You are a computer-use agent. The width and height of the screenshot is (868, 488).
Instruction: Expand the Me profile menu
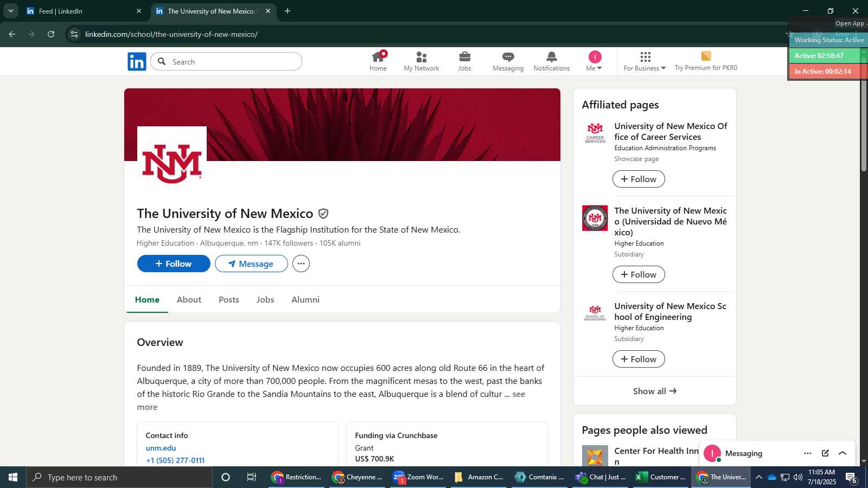(595, 61)
